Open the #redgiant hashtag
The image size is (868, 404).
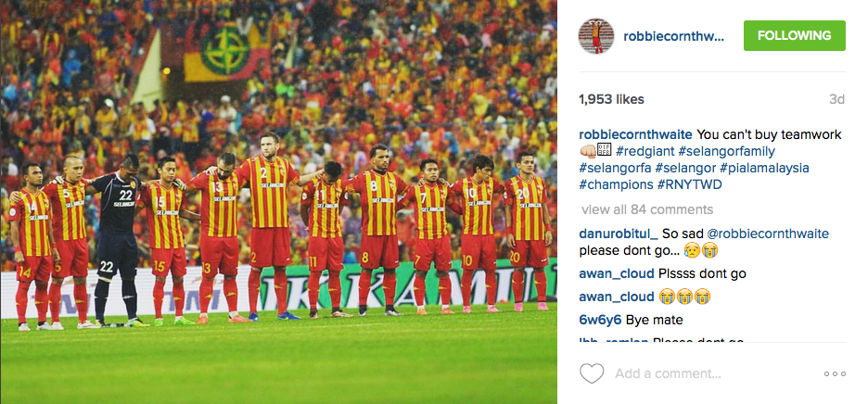coord(645,151)
